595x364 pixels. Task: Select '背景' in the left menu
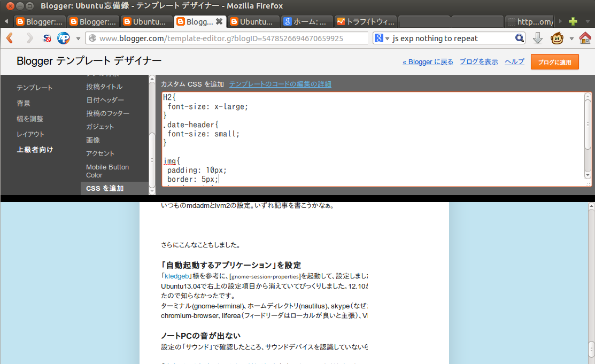[24, 103]
